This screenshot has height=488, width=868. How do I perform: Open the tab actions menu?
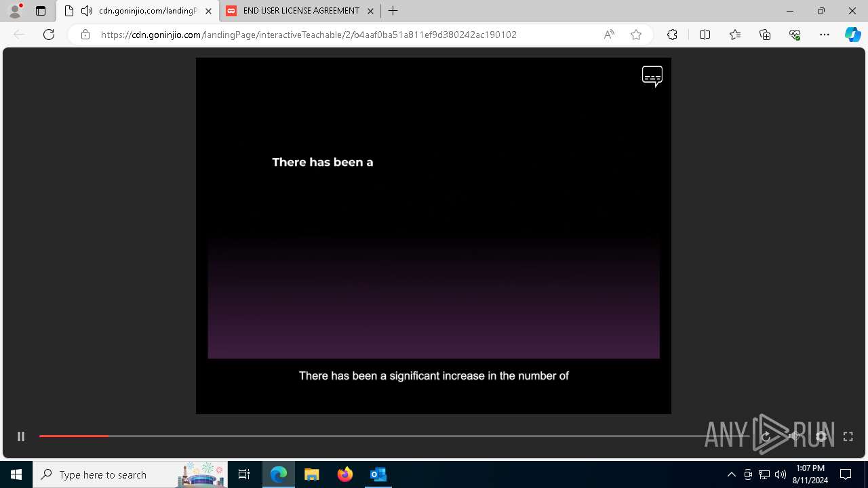[41, 11]
